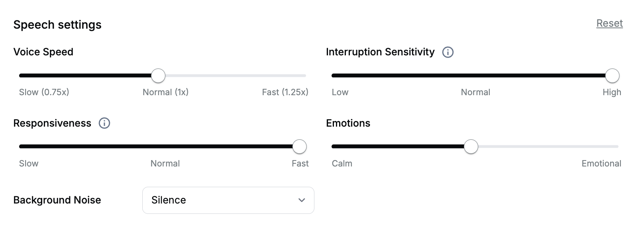644x227 pixels.
Task: Click the Reset link
Action: coord(609,23)
